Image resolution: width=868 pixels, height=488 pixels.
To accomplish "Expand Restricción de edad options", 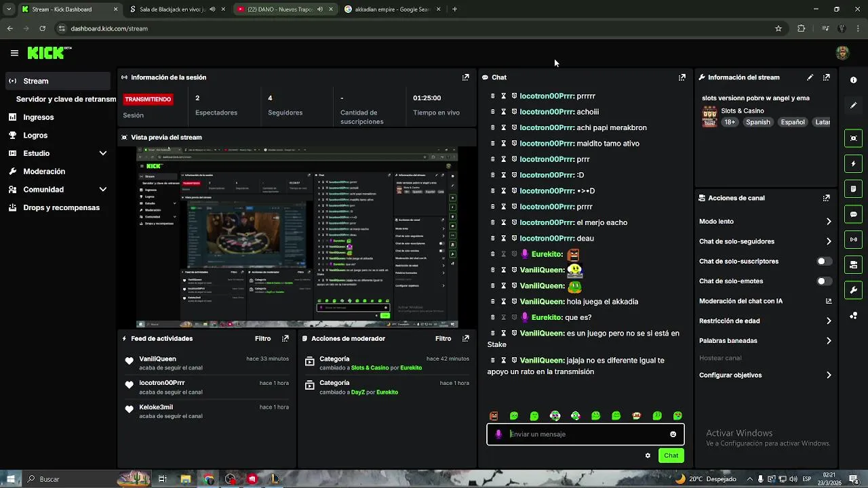I will point(829,321).
